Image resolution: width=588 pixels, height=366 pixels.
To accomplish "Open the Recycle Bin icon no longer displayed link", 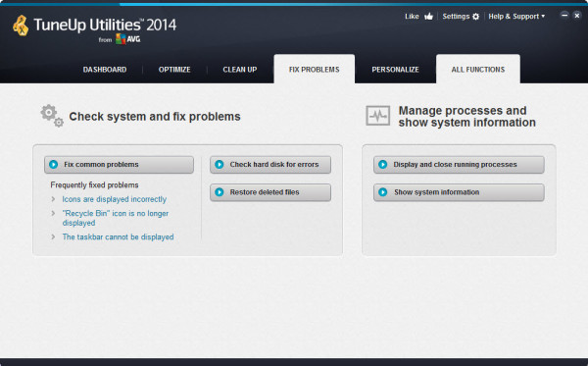I will point(116,218).
